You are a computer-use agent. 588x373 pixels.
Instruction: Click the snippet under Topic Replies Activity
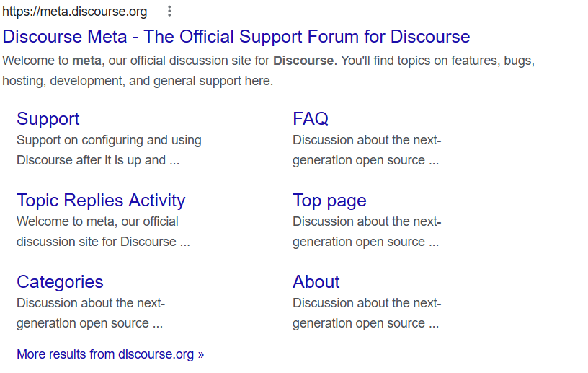point(103,232)
